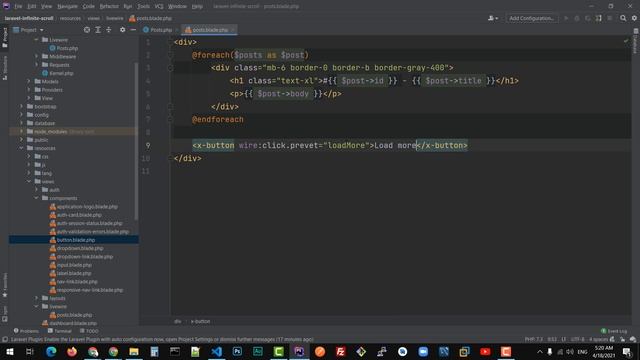This screenshot has height=360, width=640.
Task: Open Chrome from the taskbar
Action: [113, 351]
